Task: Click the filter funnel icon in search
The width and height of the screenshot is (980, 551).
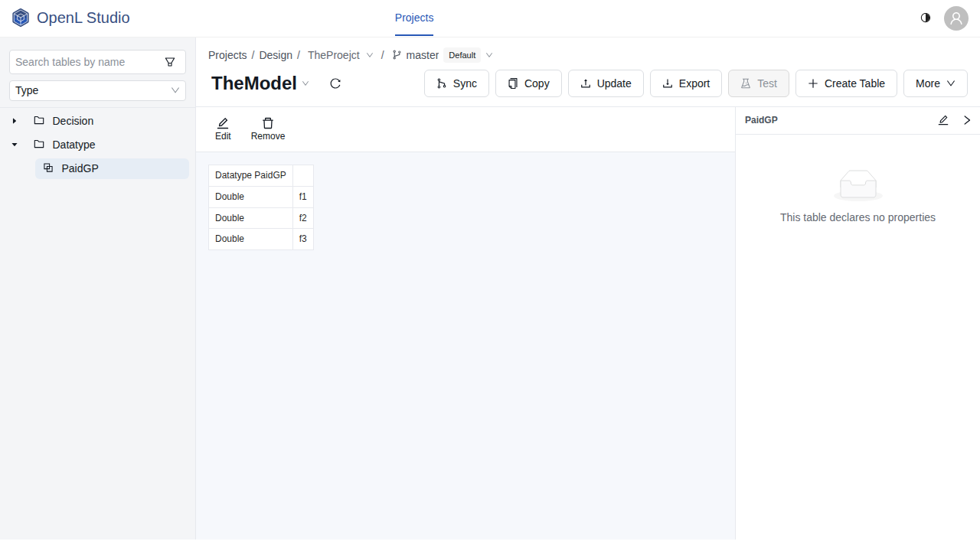Action: (x=170, y=62)
